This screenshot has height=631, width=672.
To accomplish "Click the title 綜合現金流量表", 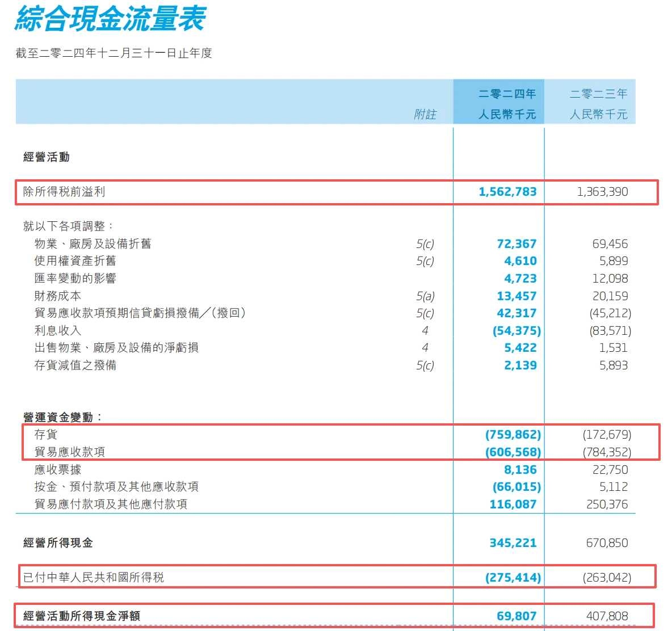I will (x=111, y=18).
